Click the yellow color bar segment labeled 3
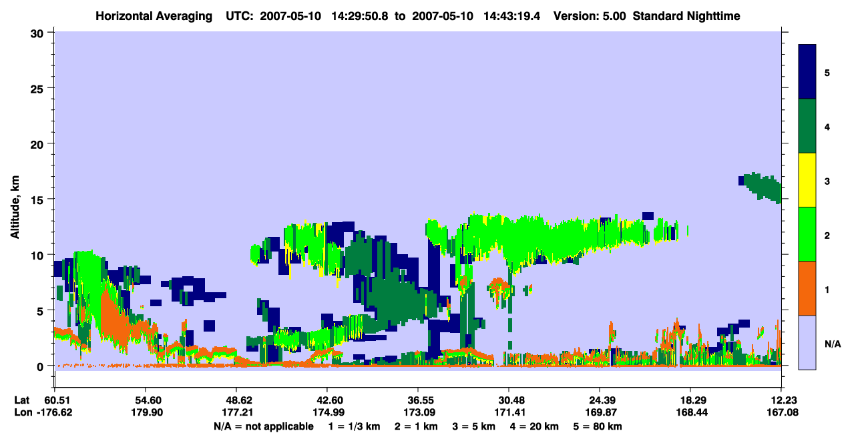Viewport: 868px width, 445px height. coord(807,180)
